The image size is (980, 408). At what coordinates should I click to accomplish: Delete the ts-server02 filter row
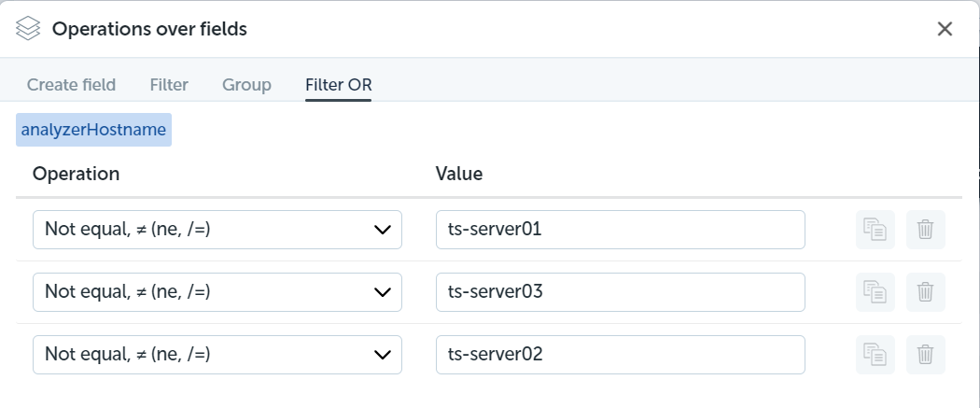(925, 354)
